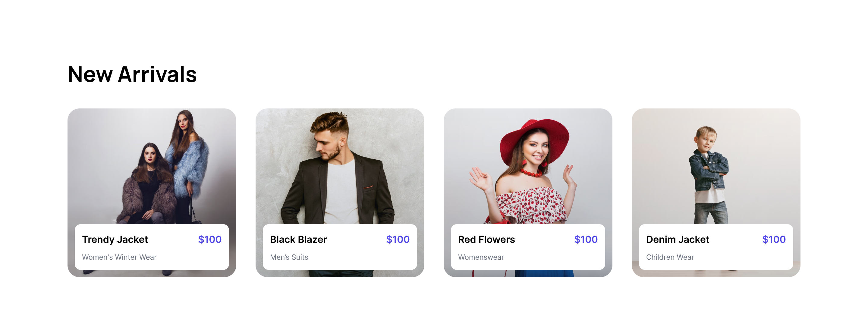This screenshot has width=868, height=335.
Task: Open the Women's Winter Wear category
Action: coord(119,257)
